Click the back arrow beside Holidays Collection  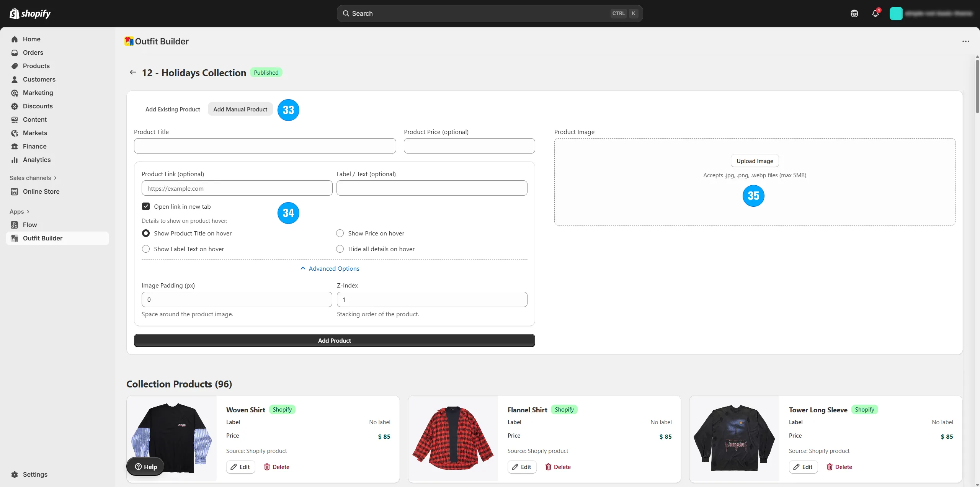[x=133, y=72]
